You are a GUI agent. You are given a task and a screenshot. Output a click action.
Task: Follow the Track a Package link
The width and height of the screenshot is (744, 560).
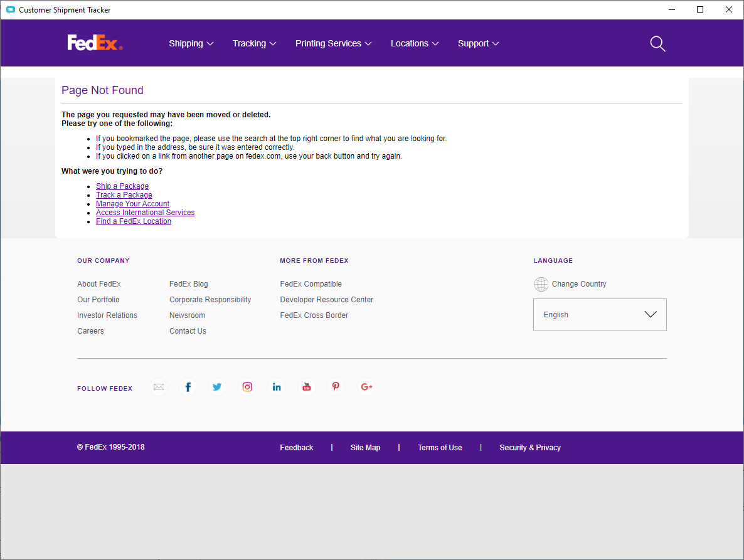tap(124, 195)
